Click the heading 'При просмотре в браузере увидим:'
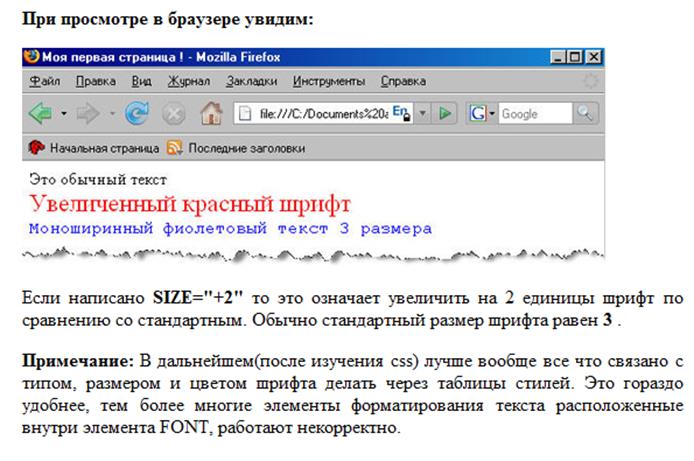The height and width of the screenshot is (461, 694). pyautogui.click(x=168, y=19)
